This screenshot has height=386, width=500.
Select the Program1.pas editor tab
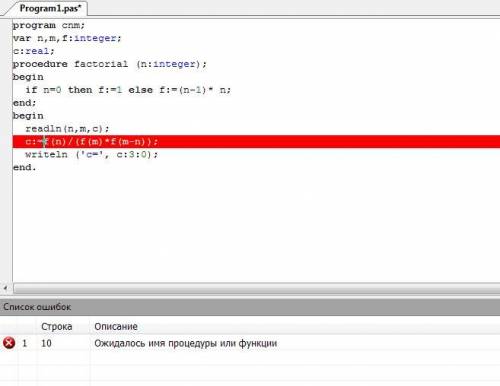[50, 9]
